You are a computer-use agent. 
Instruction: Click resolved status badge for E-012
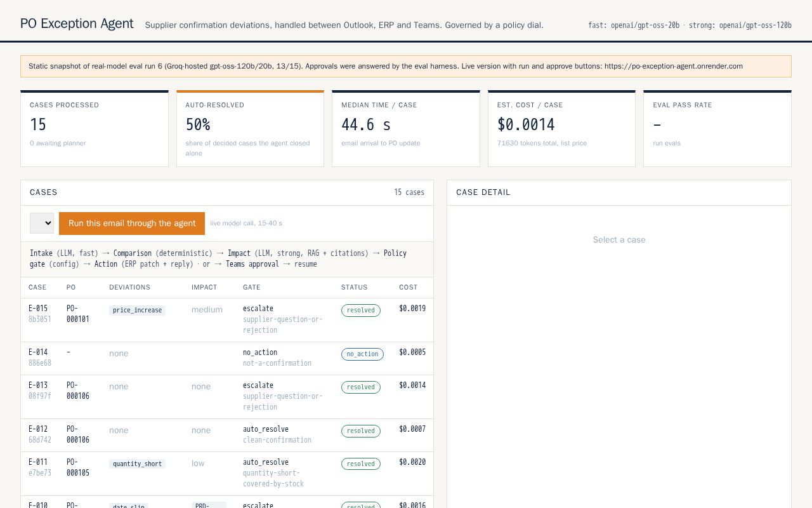(x=361, y=431)
